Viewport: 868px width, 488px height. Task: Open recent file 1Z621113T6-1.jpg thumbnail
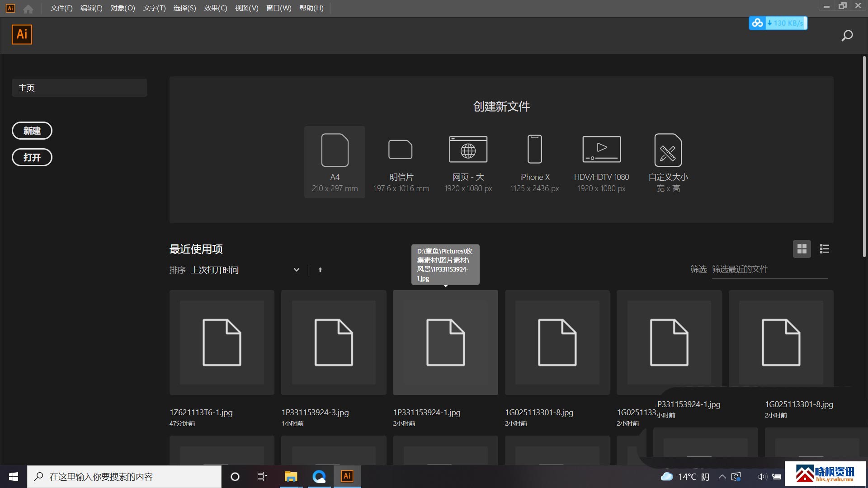(x=222, y=342)
